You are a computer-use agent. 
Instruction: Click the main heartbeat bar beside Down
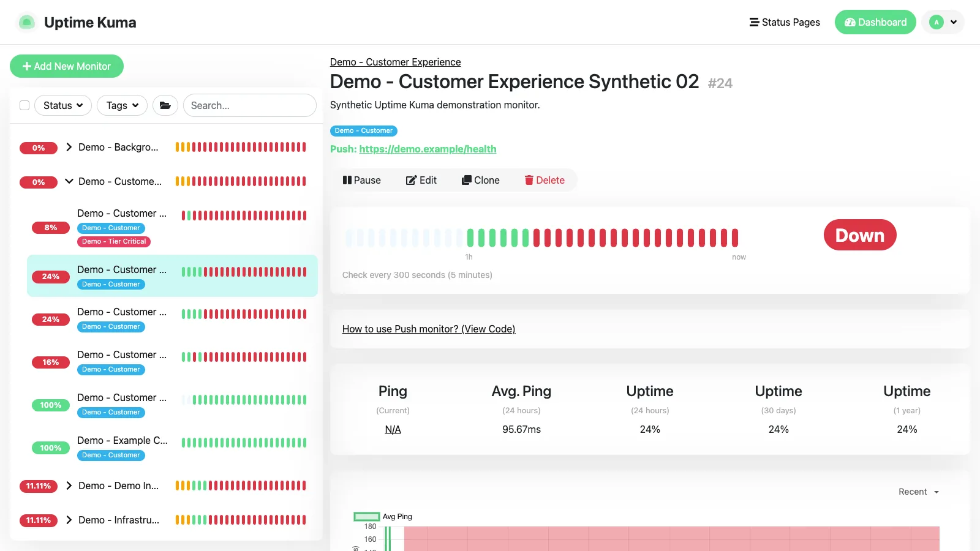(x=542, y=238)
